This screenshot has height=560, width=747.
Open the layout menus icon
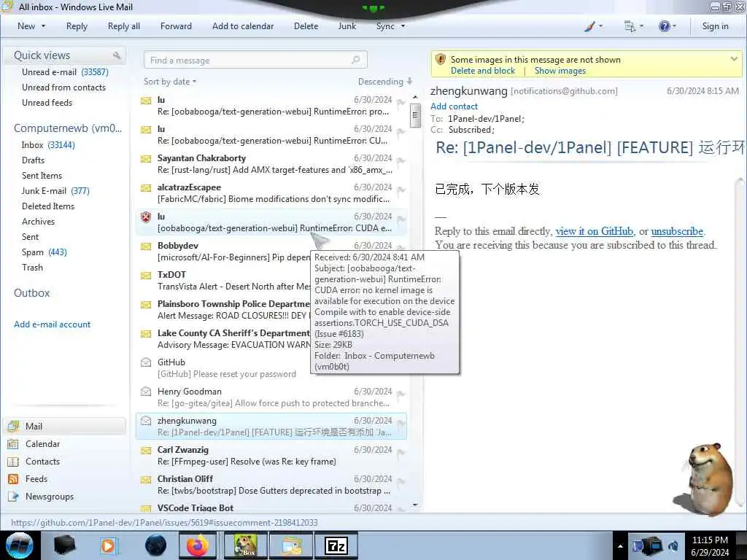click(x=634, y=26)
